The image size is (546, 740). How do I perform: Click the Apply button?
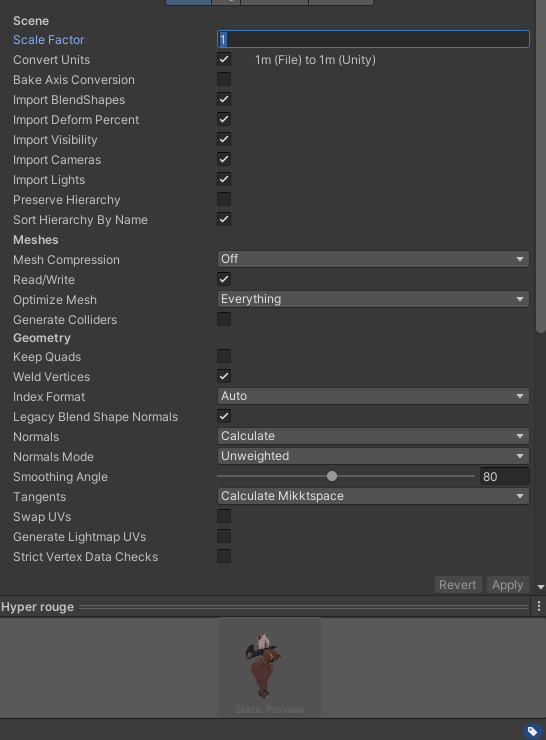(508, 585)
